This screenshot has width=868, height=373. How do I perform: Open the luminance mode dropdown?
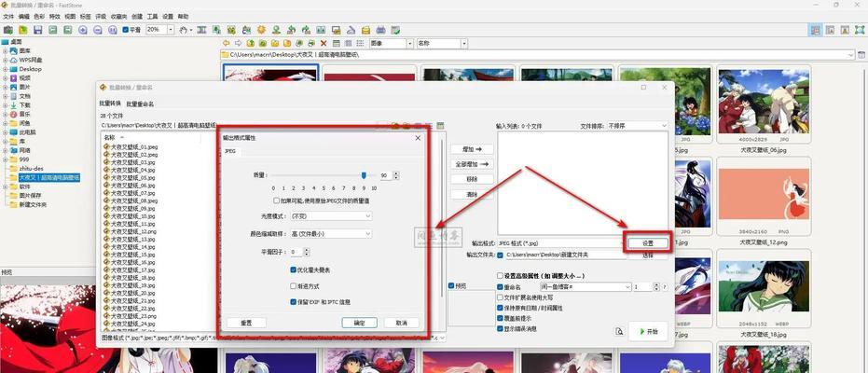(x=331, y=215)
